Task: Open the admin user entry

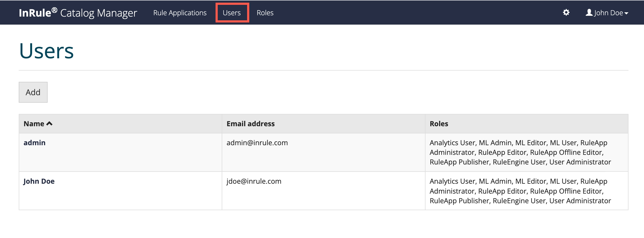Action: 34,143
